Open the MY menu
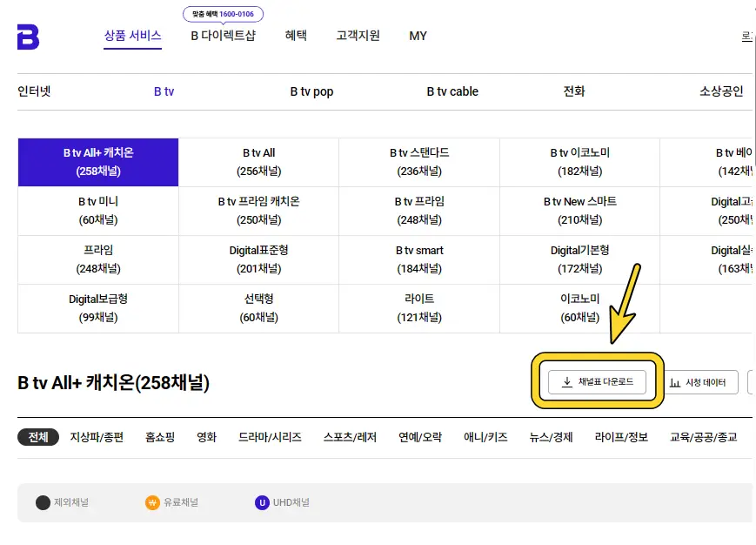The image size is (756, 545). (x=418, y=36)
